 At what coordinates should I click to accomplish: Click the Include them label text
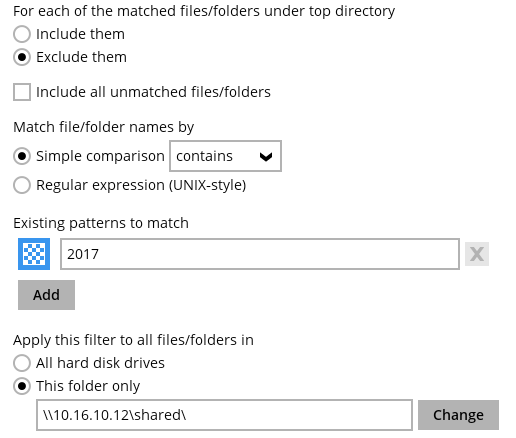point(80,34)
